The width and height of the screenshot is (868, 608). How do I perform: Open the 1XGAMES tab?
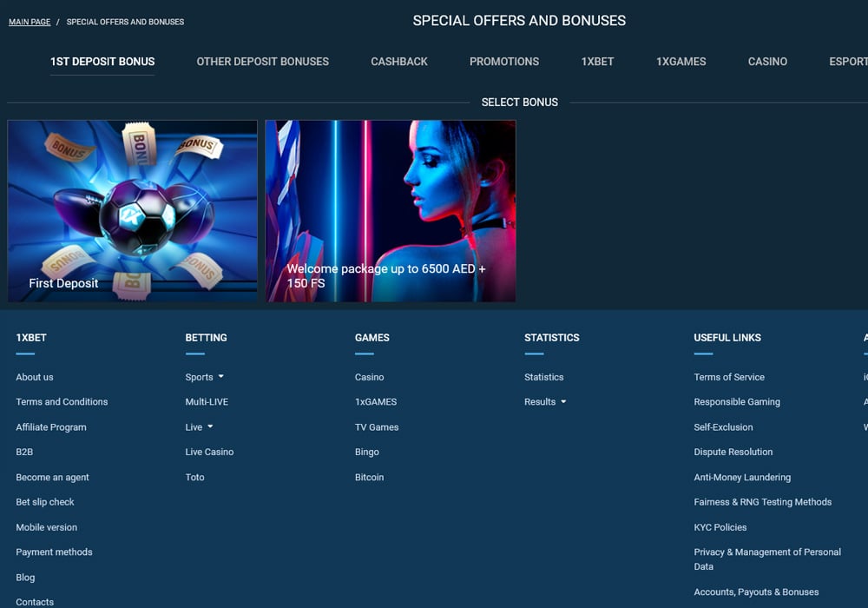pos(681,62)
